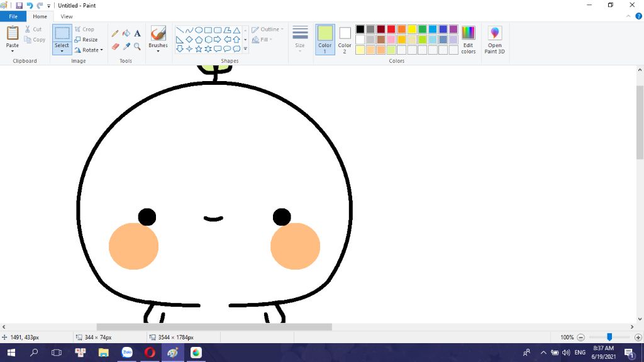Viewport: 644px width, 362px height.
Task: Select the Pencil tool
Action: point(115,33)
